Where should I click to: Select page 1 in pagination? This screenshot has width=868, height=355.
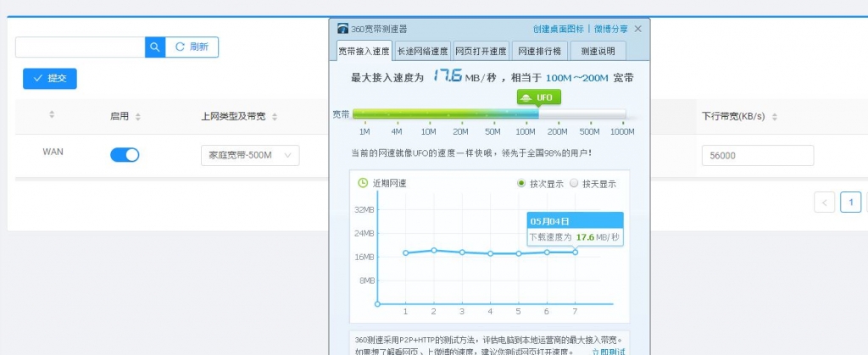click(851, 202)
